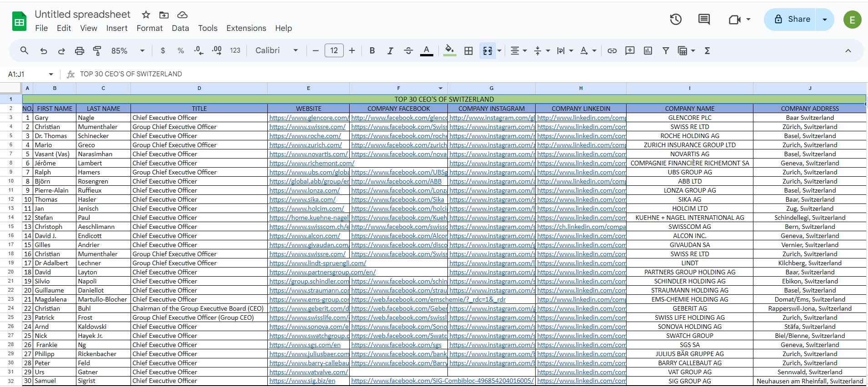The image size is (868, 387).
Task: Insert a function with sigma icon
Action: pyautogui.click(x=707, y=51)
